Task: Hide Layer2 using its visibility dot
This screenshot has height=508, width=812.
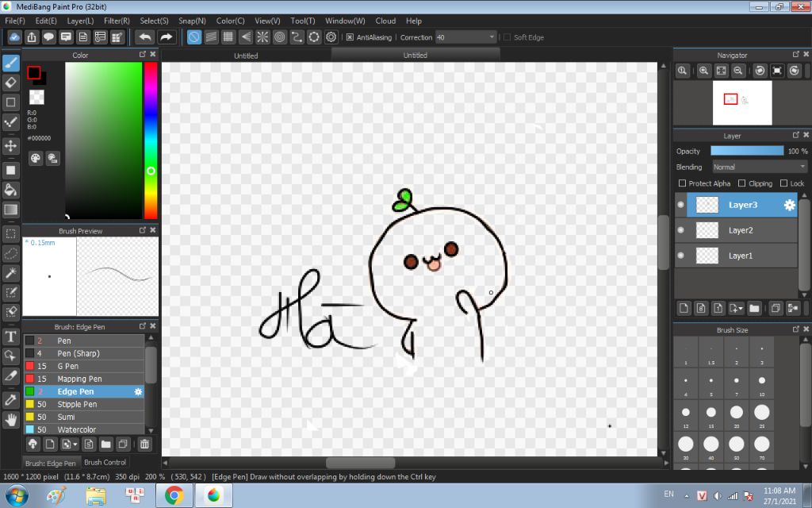Action: pyautogui.click(x=680, y=230)
